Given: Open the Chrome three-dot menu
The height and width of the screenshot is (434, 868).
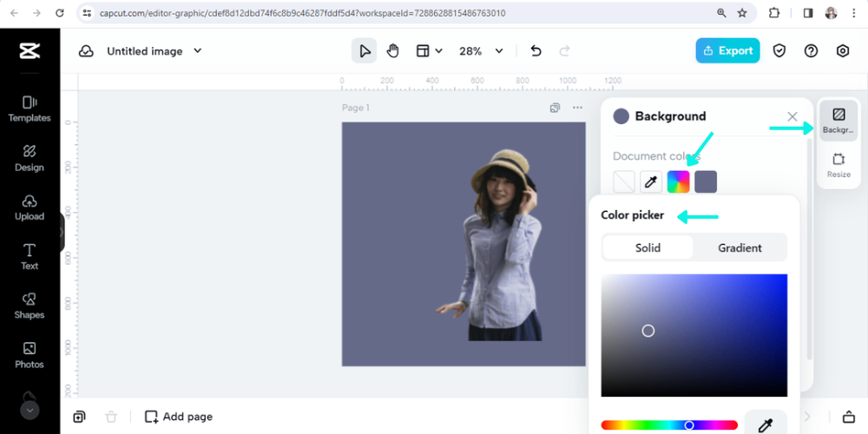Looking at the screenshot, I should pyautogui.click(x=854, y=13).
